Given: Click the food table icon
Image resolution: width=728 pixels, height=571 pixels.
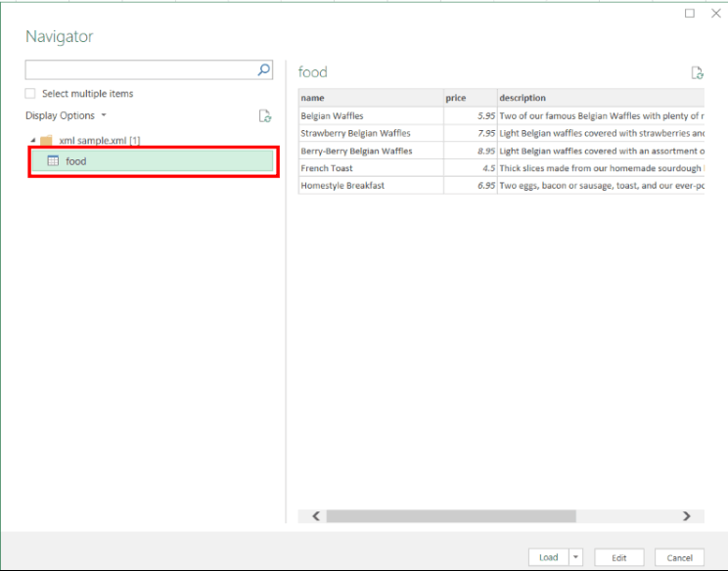Looking at the screenshot, I should pyautogui.click(x=53, y=161).
